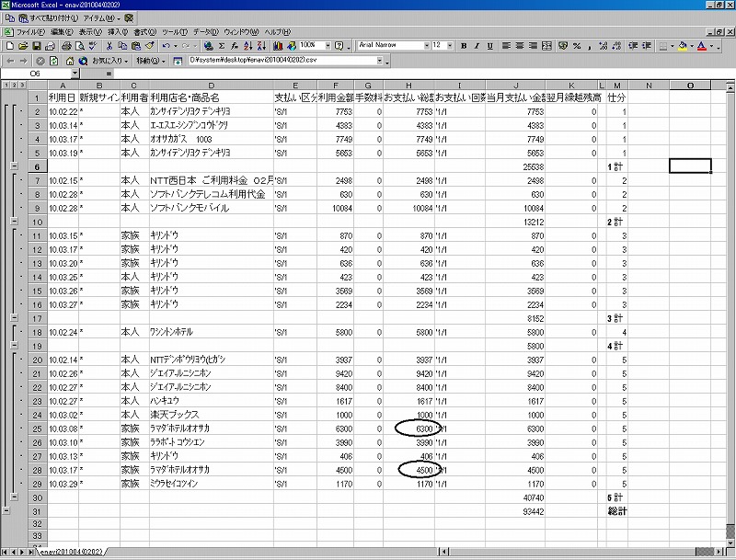Screen dimensions: 736x560
Task: Toggle Center alignment
Action: click(520, 45)
